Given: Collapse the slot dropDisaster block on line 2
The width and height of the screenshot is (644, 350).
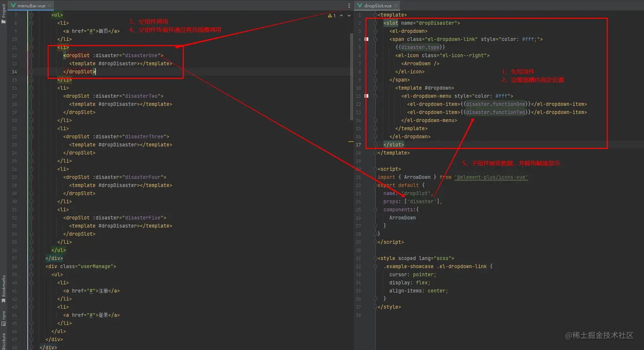Looking at the screenshot, I should point(375,23).
